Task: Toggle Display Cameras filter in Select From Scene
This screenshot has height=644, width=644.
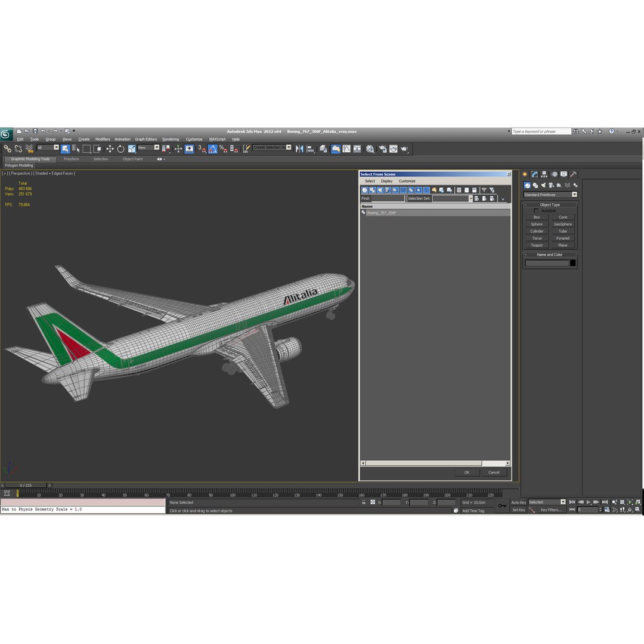Action: click(388, 190)
